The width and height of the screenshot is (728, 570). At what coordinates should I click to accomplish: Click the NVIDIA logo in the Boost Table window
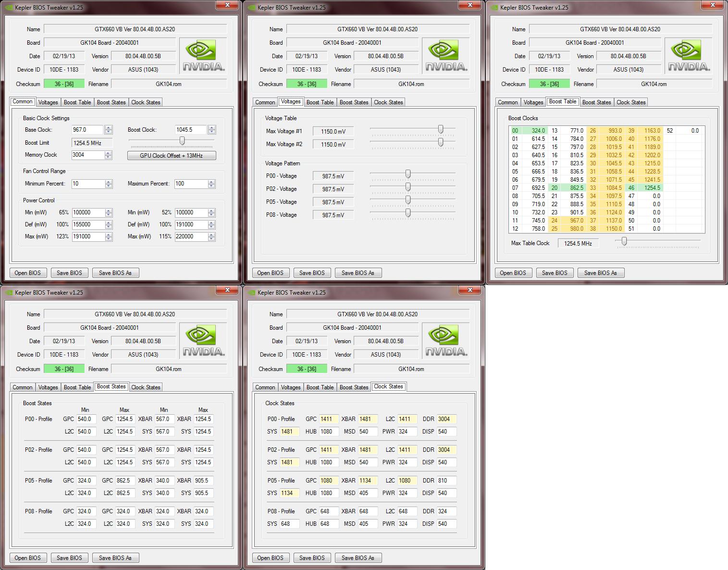pyautogui.click(x=689, y=56)
